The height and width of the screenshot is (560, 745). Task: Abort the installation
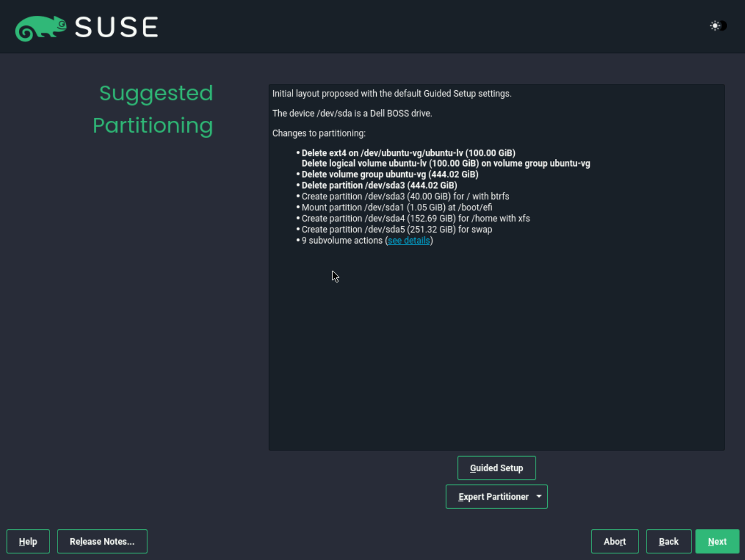tap(615, 541)
